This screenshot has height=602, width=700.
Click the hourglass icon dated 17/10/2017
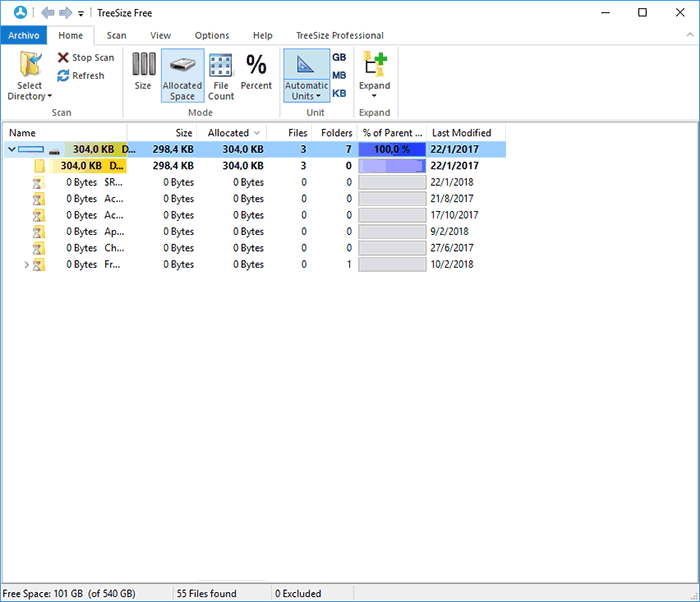pyautogui.click(x=39, y=215)
